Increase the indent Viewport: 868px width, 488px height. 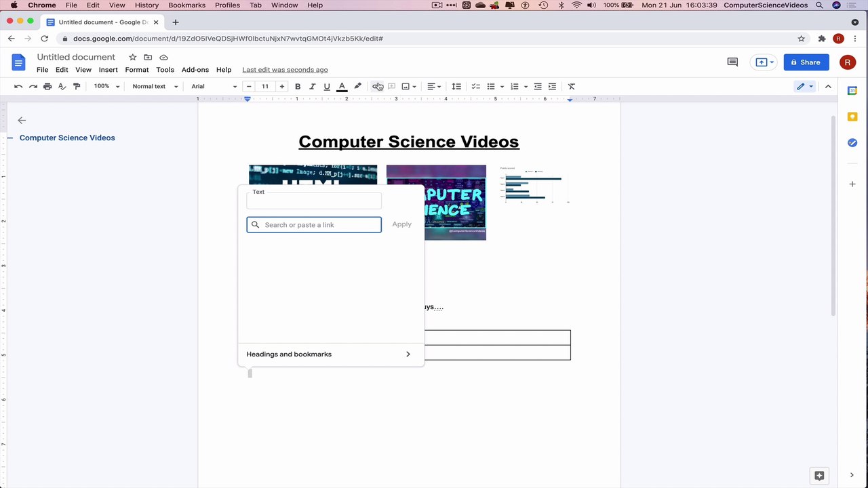pyautogui.click(x=552, y=86)
